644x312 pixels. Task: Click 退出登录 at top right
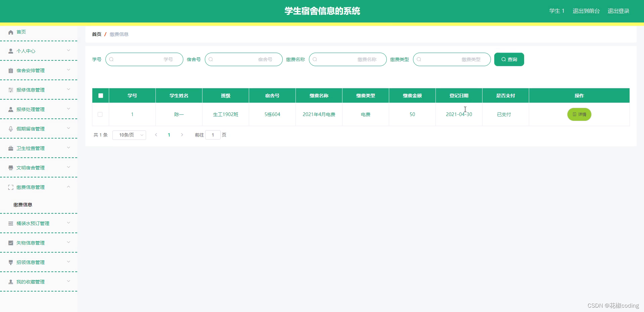pos(618,11)
